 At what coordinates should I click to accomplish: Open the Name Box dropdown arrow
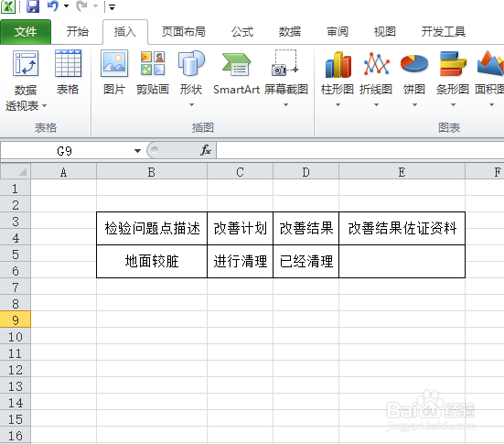(137, 150)
